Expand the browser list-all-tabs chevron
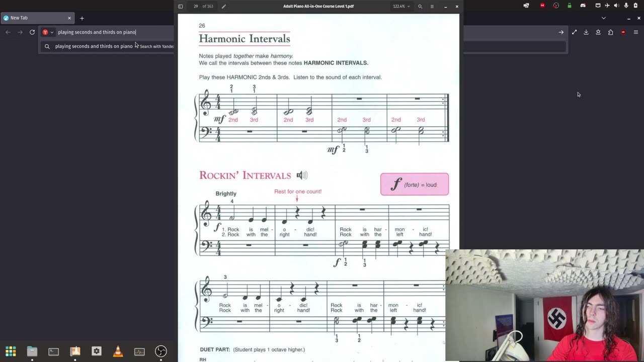644x362 pixels. pyautogui.click(x=604, y=18)
